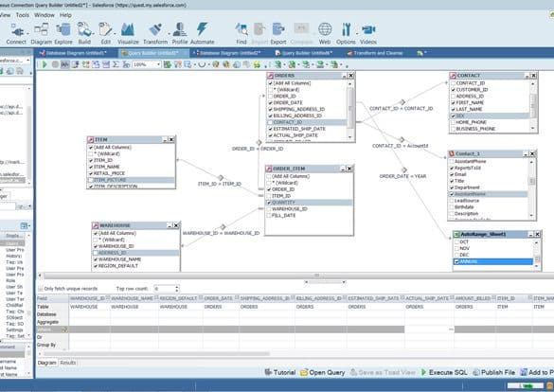
Task: Switch to Results tab
Action: 68,363
